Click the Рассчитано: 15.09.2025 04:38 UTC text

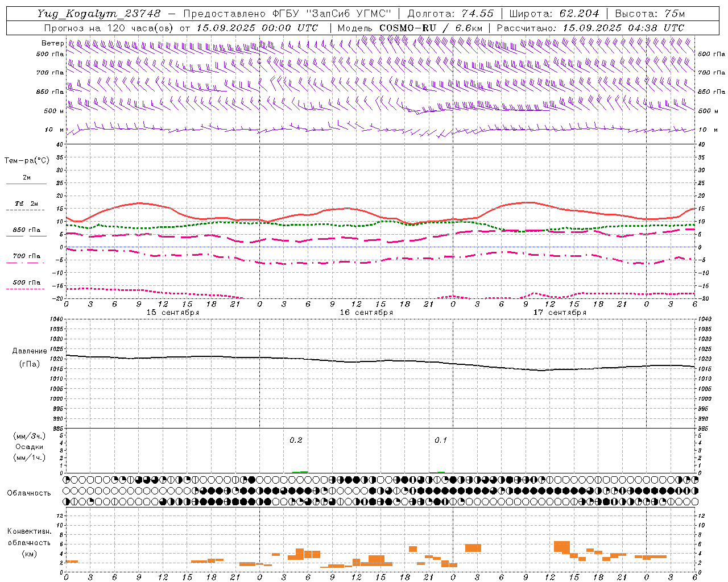590,28
